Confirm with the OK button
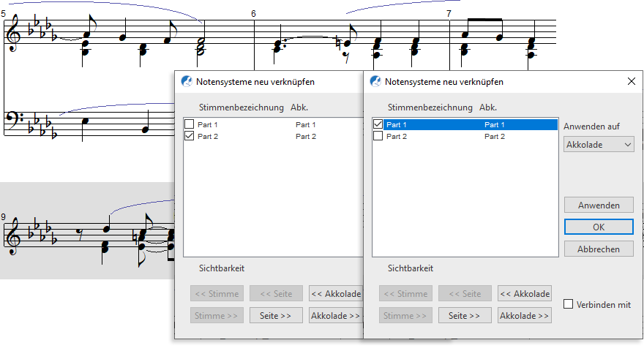Screen dimensions: 644x351 pyautogui.click(x=599, y=227)
